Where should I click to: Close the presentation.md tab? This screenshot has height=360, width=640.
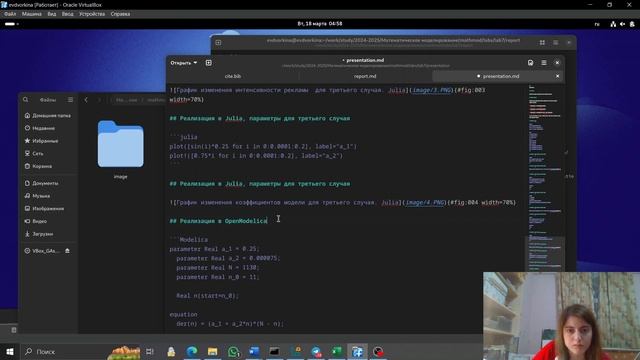pyautogui.click(x=558, y=76)
